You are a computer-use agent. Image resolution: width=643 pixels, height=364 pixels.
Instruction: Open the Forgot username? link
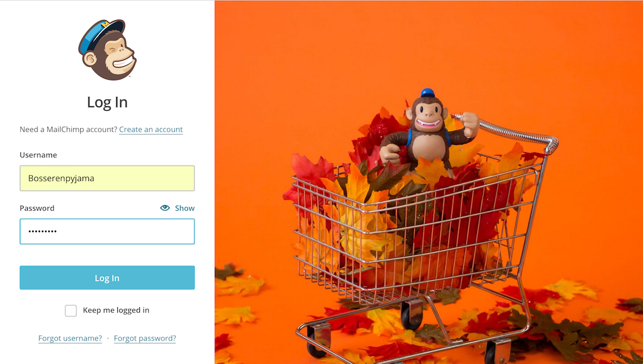(x=70, y=338)
